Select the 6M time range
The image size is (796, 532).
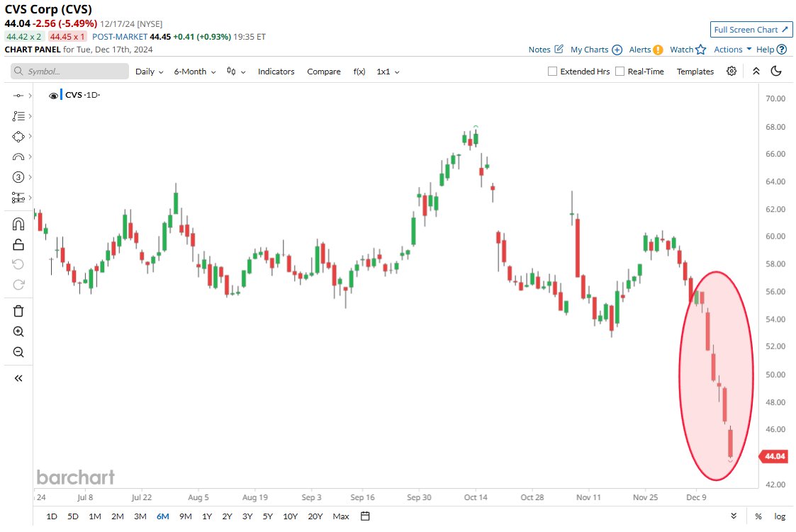163,516
